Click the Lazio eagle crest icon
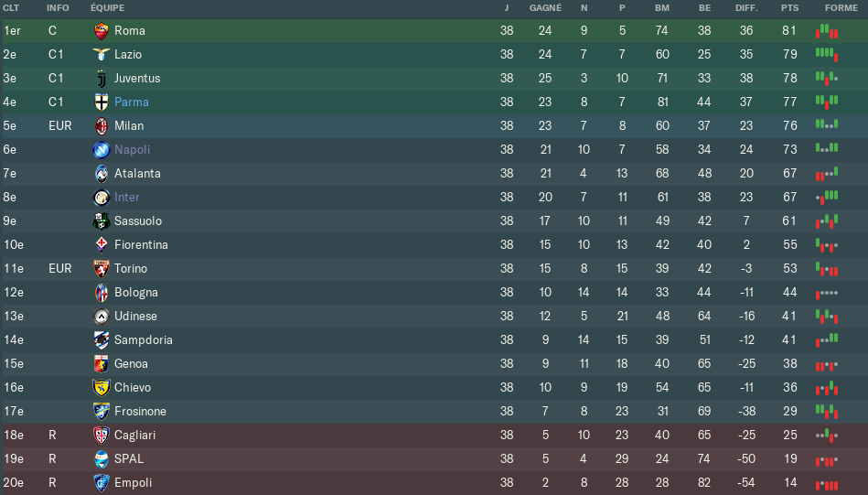The image size is (868, 495). (102, 54)
